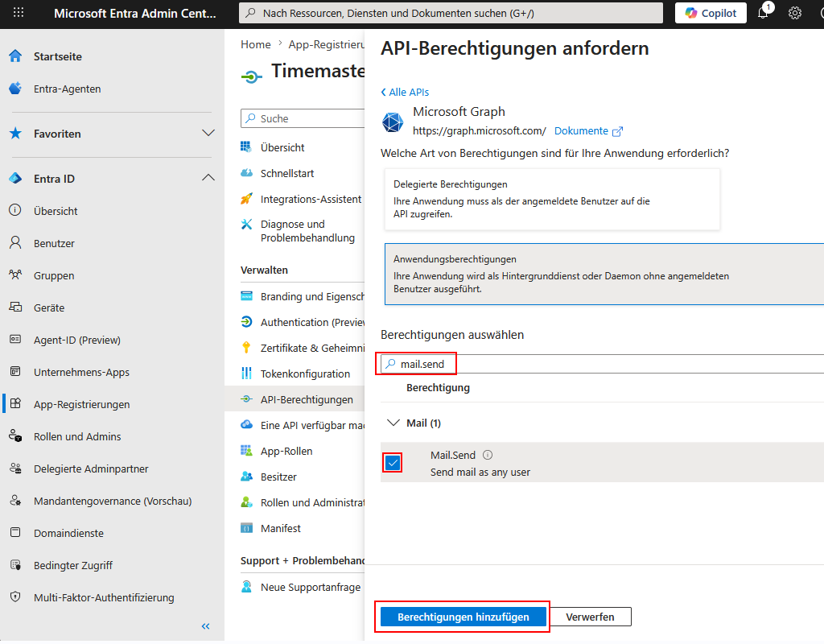
Task: Click the Rollen und Admins icon
Action: pos(15,436)
